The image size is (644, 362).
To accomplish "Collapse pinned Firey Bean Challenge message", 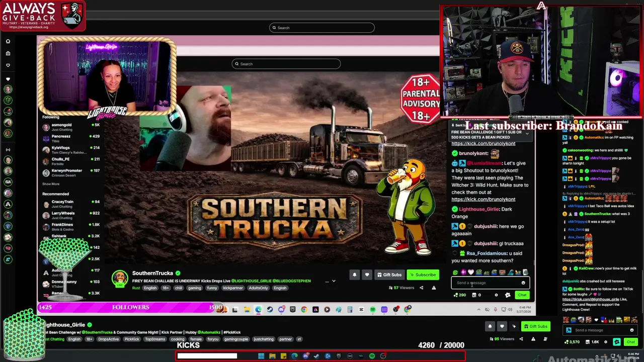I will click(527, 134).
